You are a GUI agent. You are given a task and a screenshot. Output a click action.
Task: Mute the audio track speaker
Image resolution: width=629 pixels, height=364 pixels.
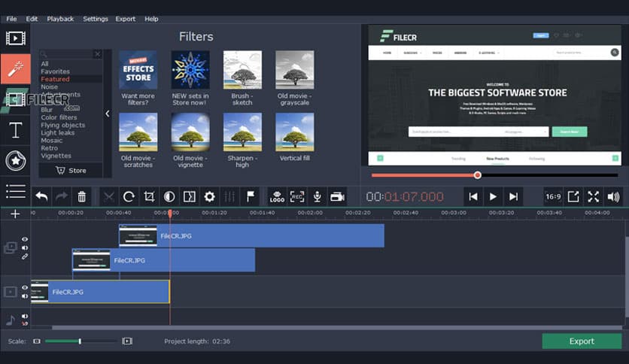pos(25,316)
